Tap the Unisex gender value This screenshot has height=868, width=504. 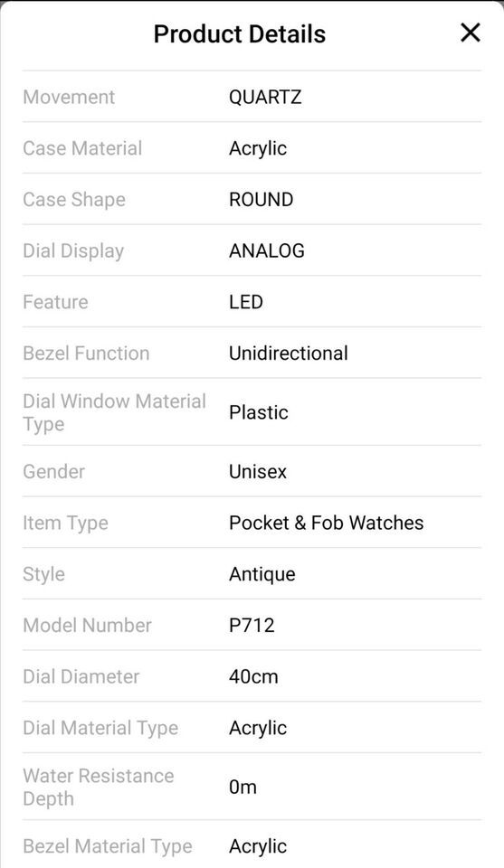click(x=258, y=472)
